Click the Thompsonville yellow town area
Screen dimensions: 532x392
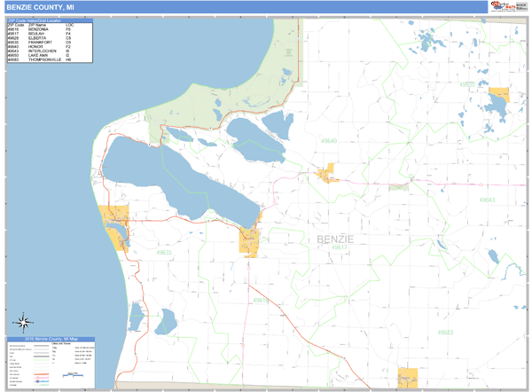408,377
